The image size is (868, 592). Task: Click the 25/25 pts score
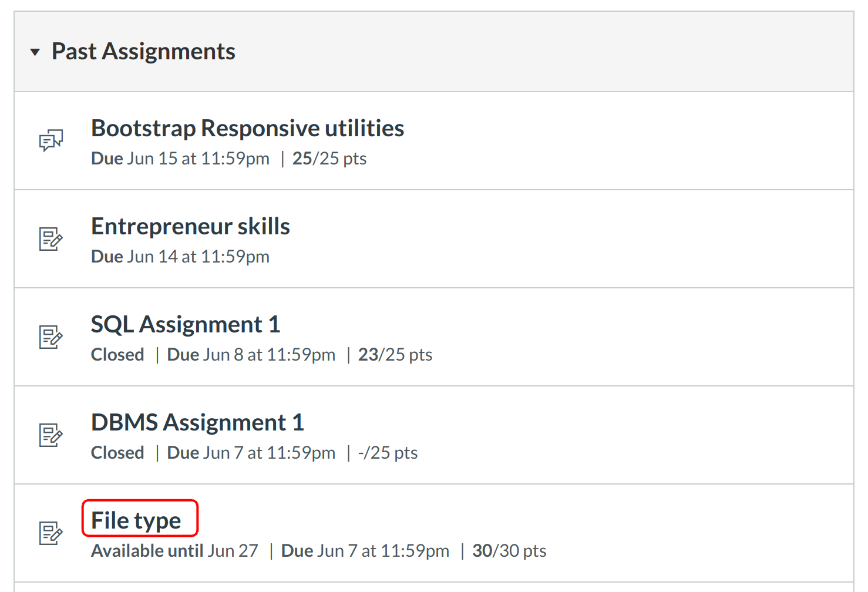pos(329,159)
